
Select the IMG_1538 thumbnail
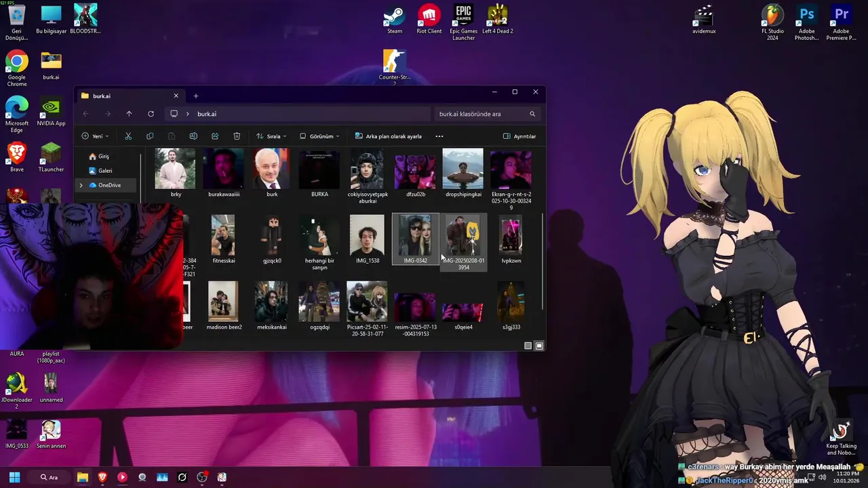click(x=368, y=239)
